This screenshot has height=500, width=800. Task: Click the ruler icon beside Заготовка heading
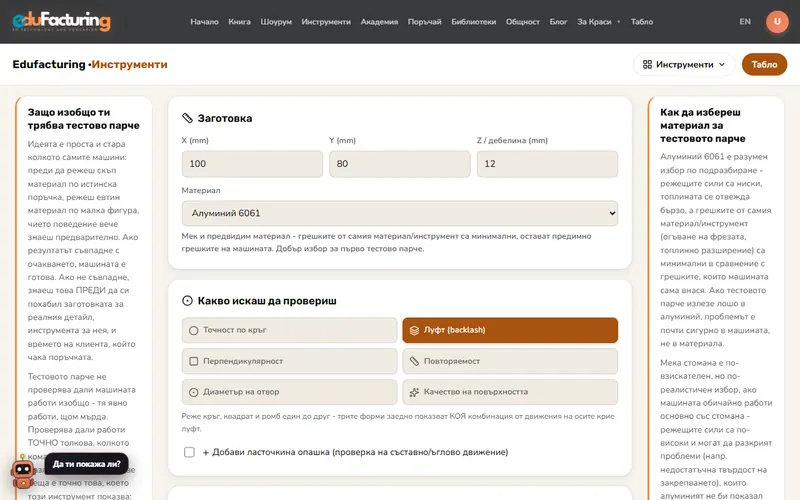[187, 118]
